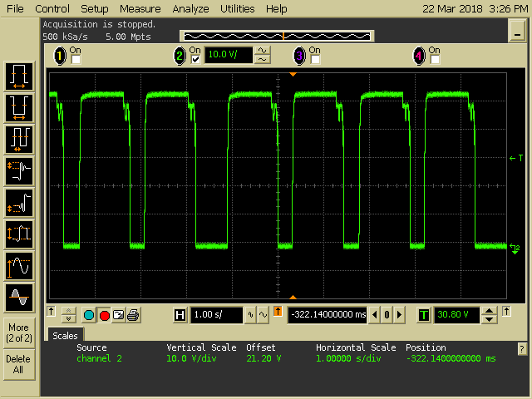Click the stop acquisition red button
The height and width of the screenshot is (399, 532).
(105, 315)
